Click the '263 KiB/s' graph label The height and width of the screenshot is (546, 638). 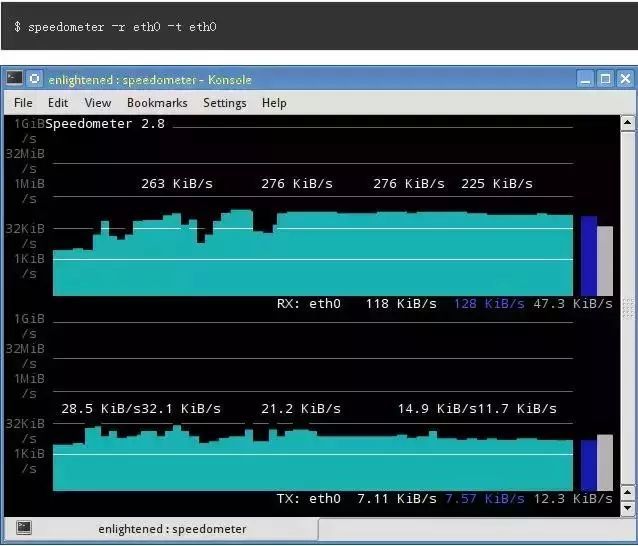(x=177, y=184)
